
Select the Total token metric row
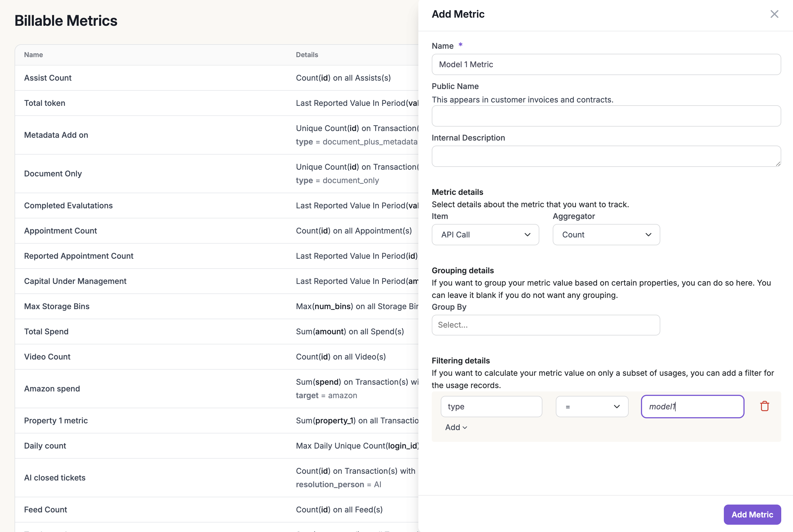pyautogui.click(x=45, y=103)
